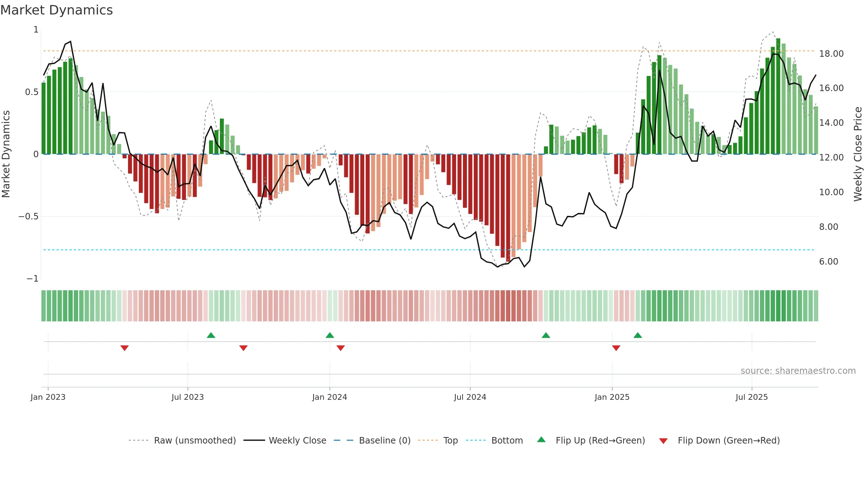Click the 18.00 price axis label
This screenshot has height=488, width=868.
point(831,53)
